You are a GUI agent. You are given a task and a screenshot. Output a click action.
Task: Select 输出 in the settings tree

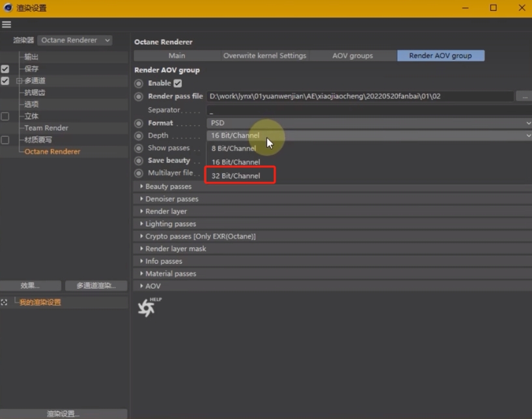pos(31,57)
